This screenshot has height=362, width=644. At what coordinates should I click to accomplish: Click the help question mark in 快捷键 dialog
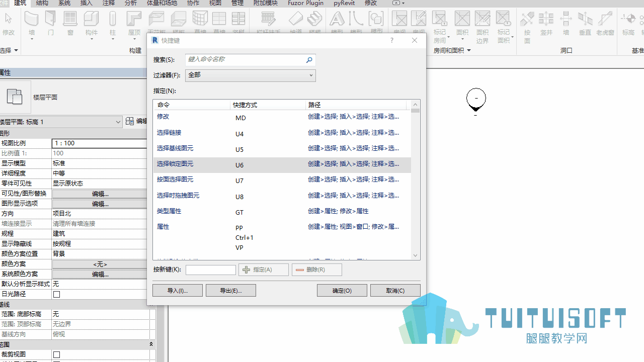[392, 40]
